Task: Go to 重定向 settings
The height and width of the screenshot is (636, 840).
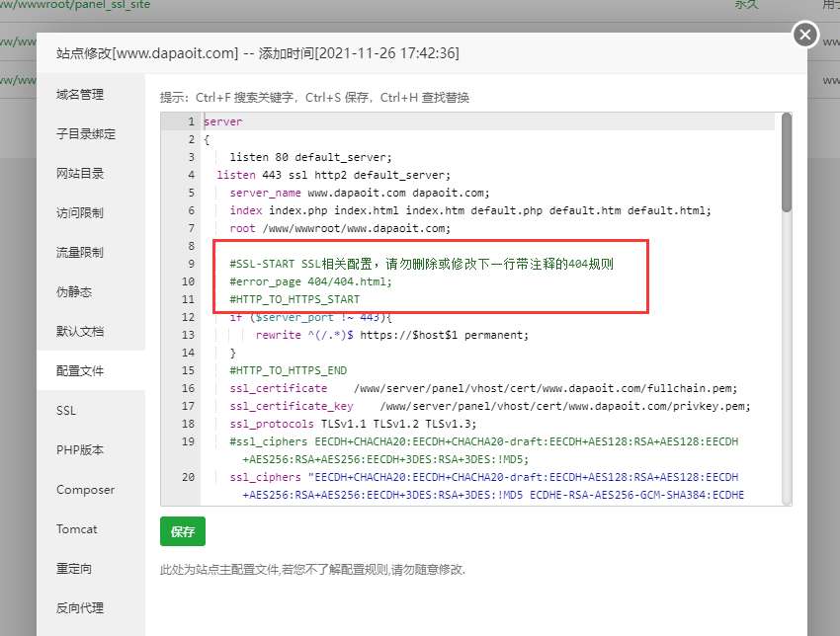Action: tap(74, 569)
